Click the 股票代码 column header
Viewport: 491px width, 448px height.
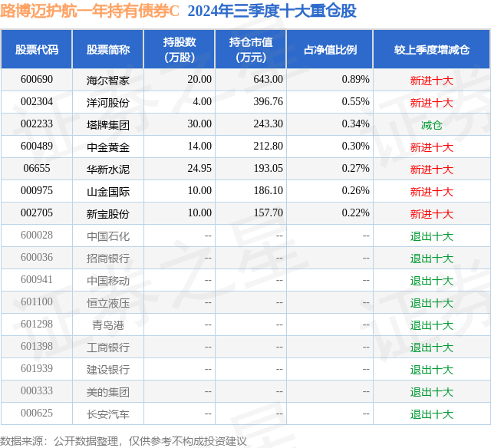click(37, 49)
